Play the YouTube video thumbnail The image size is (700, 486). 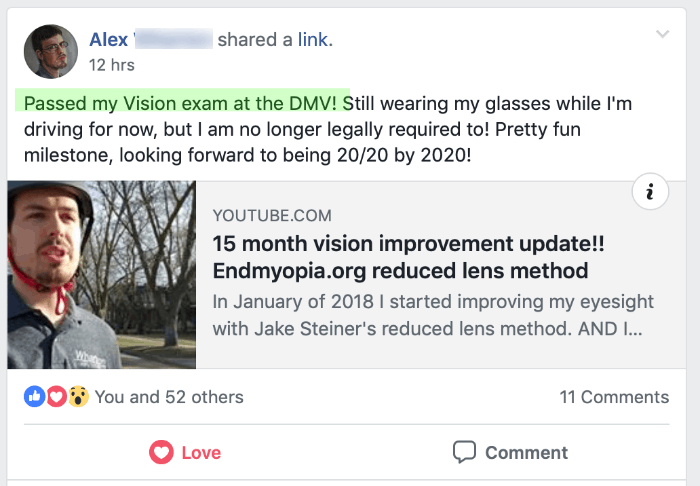click(102, 275)
